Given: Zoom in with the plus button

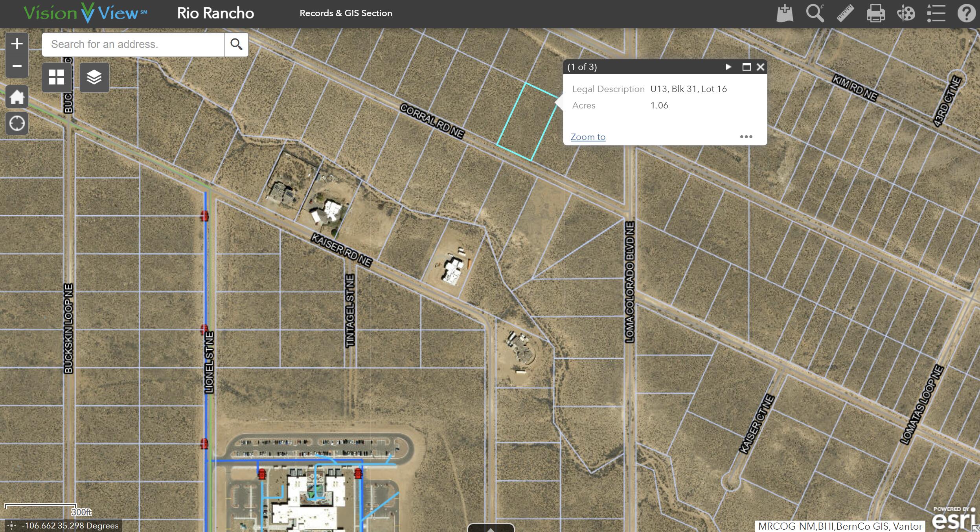Looking at the screenshot, I should (17, 44).
